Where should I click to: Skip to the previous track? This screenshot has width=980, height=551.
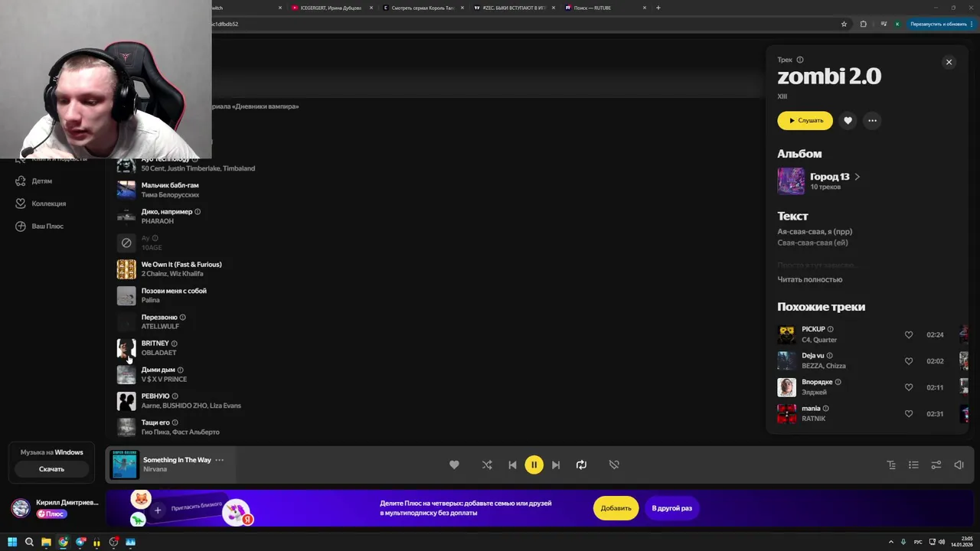(512, 465)
